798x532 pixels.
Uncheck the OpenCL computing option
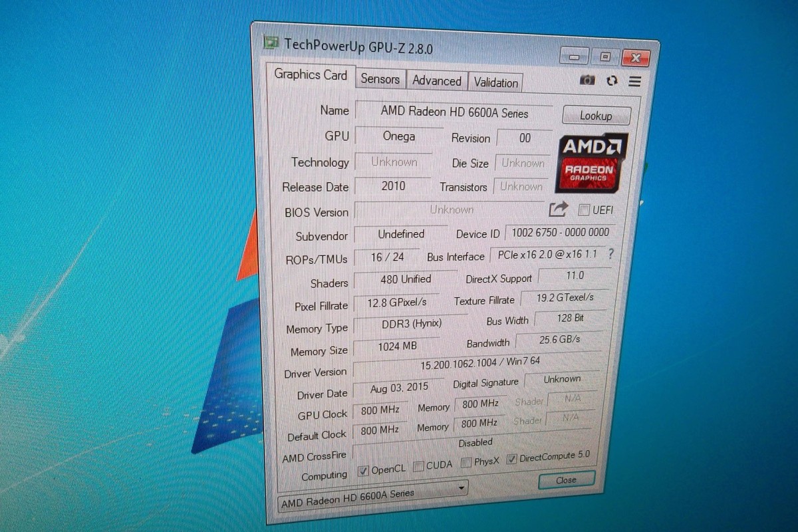(x=363, y=469)
